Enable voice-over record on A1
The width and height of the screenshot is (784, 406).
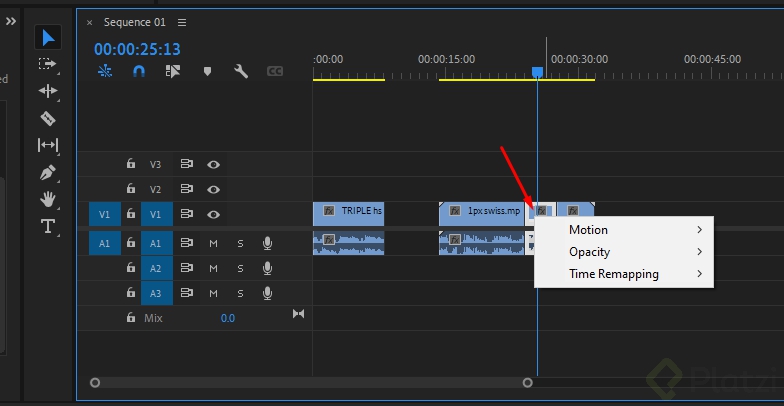click(268, 244)
